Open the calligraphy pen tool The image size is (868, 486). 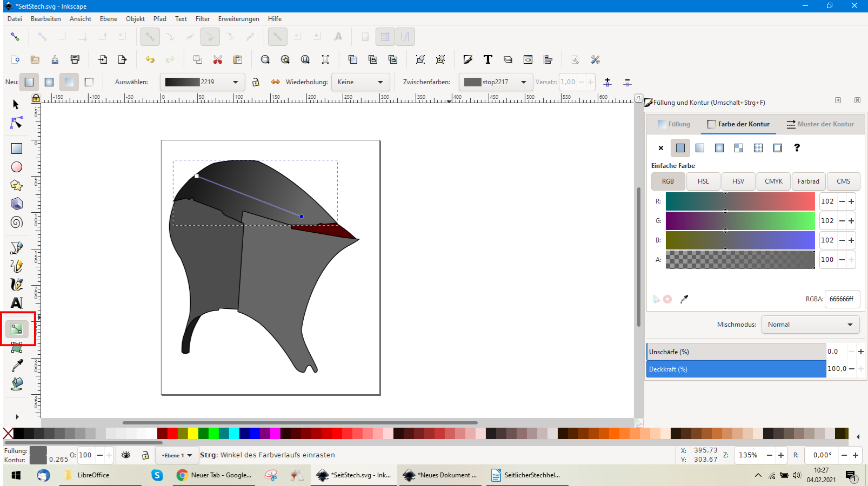pyautogui.click(x=17, y=285)
